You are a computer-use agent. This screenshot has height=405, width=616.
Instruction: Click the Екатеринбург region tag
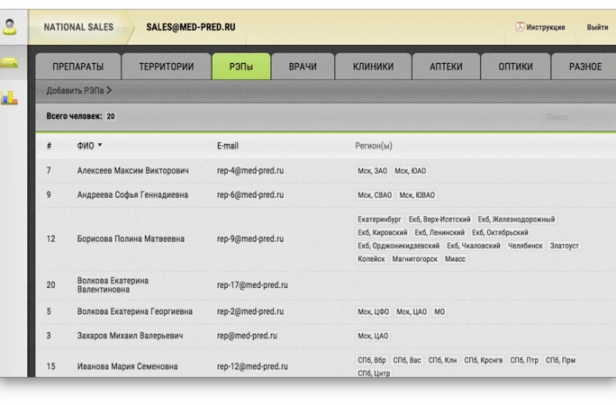pos(379,219)
